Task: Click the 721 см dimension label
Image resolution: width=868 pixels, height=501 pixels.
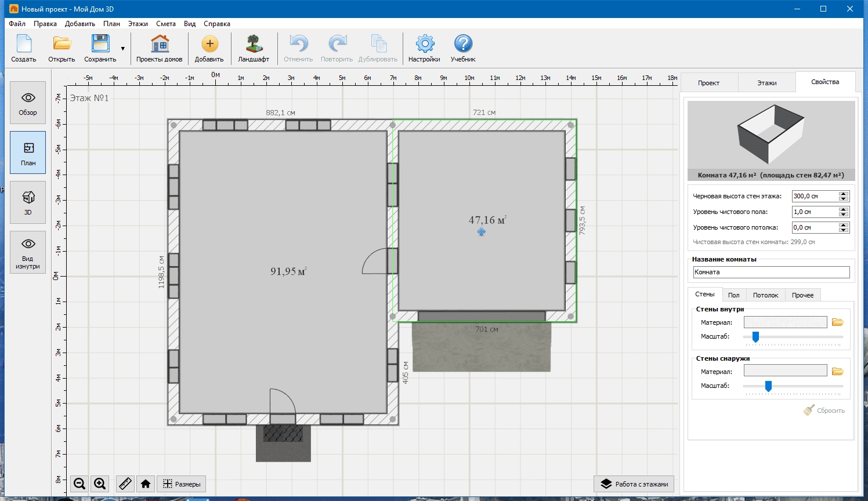Action: (x=484, y=112)
